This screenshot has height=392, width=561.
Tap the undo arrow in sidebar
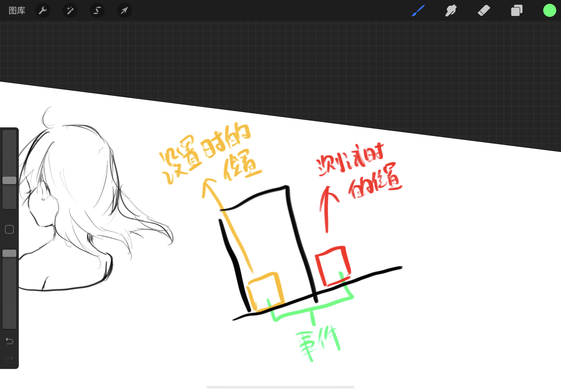9,341
